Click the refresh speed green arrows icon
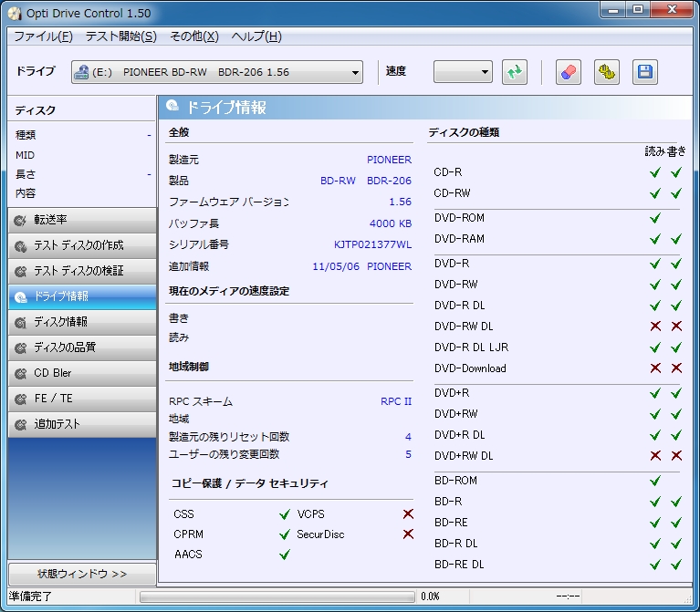The width and height of the screenshot is (700, 612). [x=515, y=72]
